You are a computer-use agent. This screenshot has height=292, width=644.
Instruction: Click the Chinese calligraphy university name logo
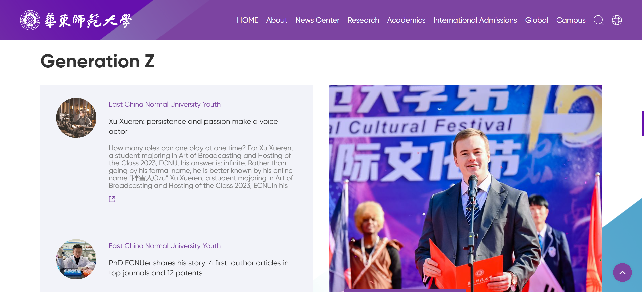tap(88, 21)
